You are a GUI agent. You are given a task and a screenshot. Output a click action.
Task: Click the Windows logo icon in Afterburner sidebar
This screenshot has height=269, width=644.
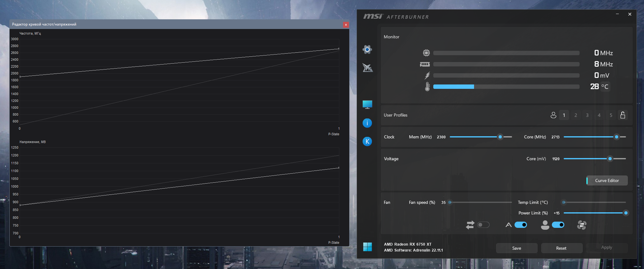(x=368, y=247)
